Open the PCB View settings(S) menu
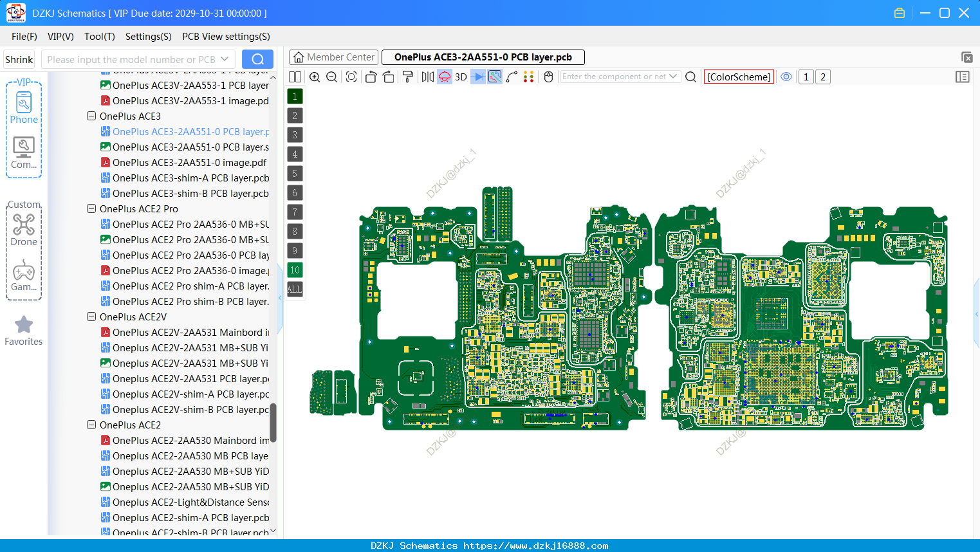Screen dimensions: 980x552 [226, 37]
